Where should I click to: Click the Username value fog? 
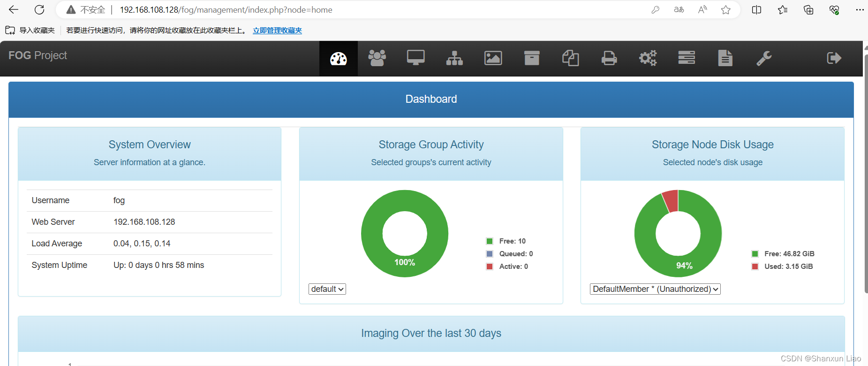click(119, 200)
